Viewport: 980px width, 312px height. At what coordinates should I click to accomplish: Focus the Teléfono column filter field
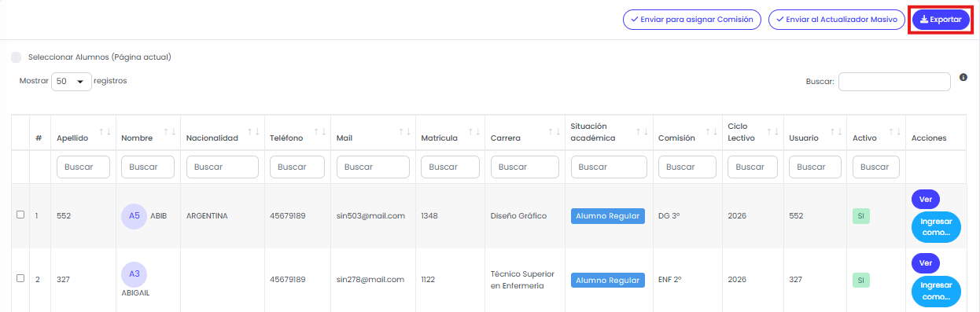click(x=297, y=167)
